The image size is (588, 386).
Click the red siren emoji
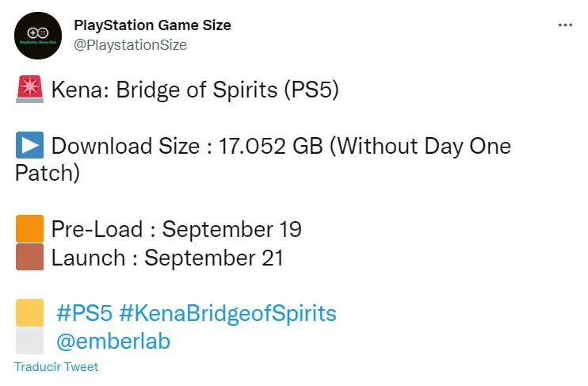tap(29, 90)
